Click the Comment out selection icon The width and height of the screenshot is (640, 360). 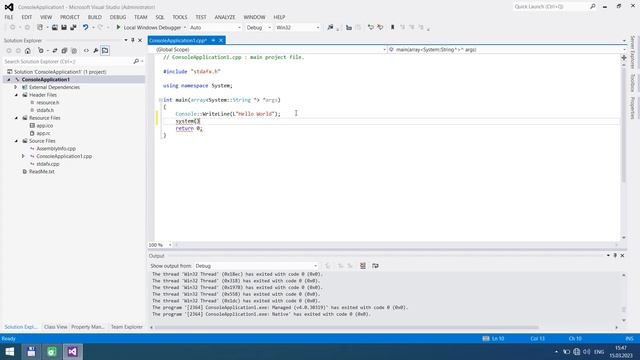point(371,27)
